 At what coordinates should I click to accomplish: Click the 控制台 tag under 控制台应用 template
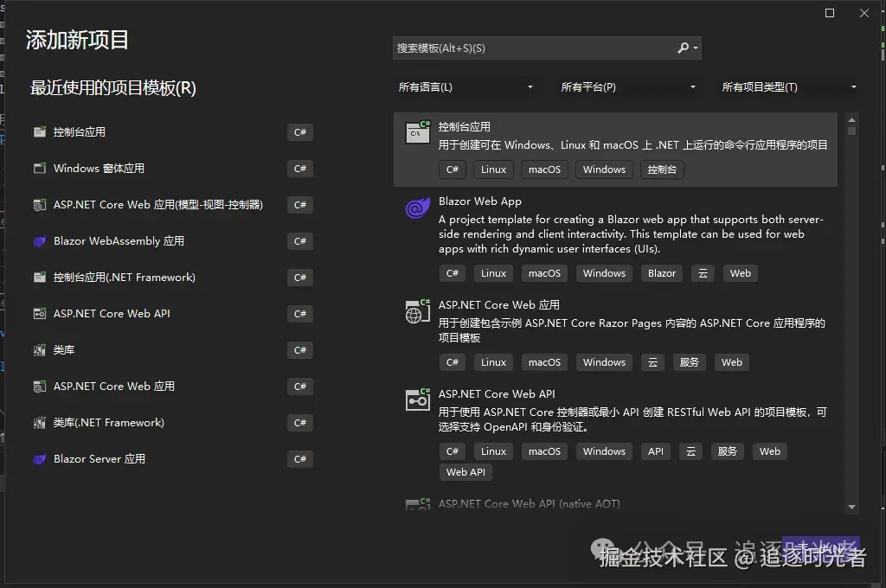662,169
